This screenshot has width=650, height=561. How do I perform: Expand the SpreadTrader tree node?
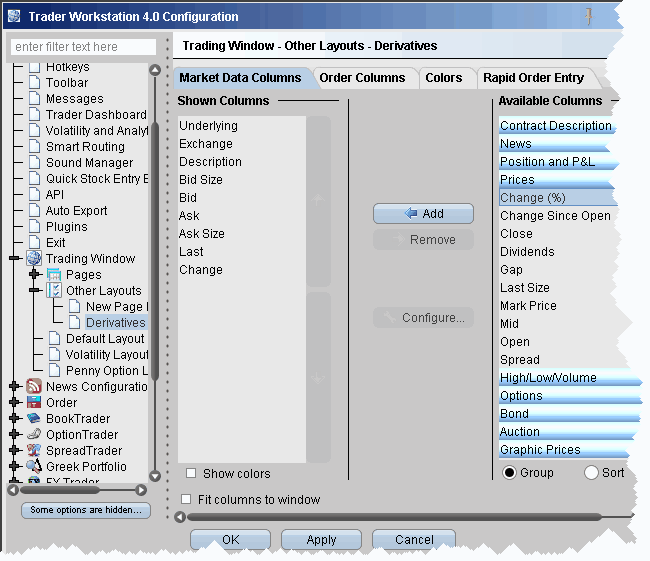(x=15, y=450)
